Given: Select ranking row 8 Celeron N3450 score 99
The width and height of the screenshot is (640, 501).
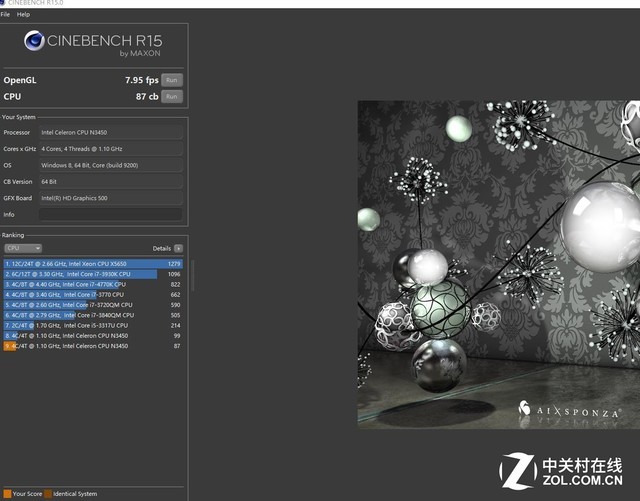Looking at the screenshot, I should pos(93,336).
